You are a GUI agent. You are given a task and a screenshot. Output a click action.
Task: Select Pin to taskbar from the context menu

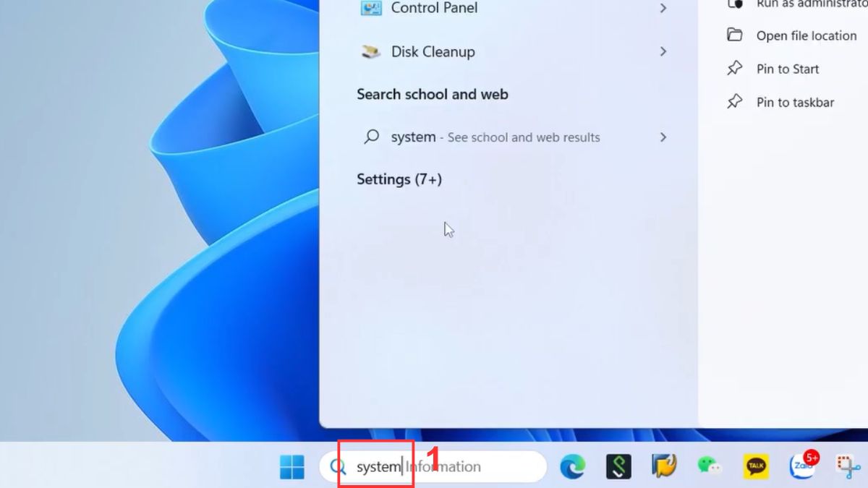click(794, 102)
